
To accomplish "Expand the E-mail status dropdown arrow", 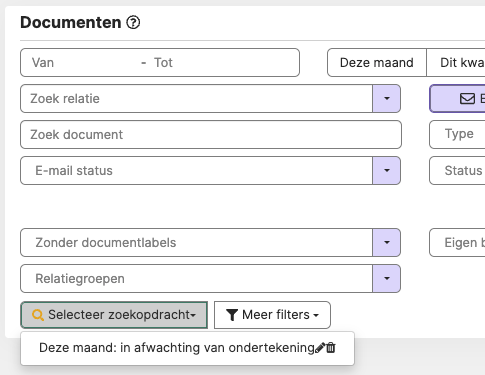I will point(387,171).
